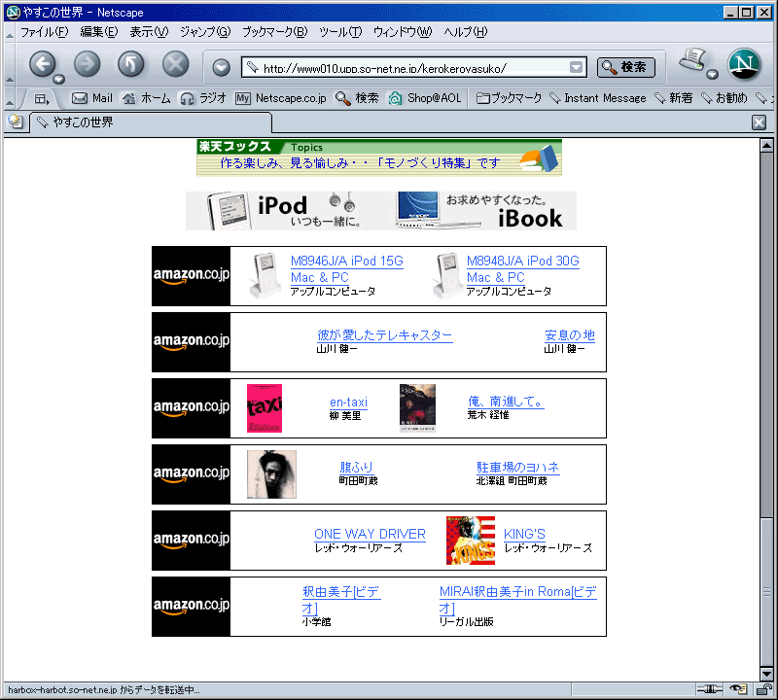Open the 駐車場のヨハネ link
The width and height of the screenshot is (778, 700).
pyautogui.click(x=518, y=468)
